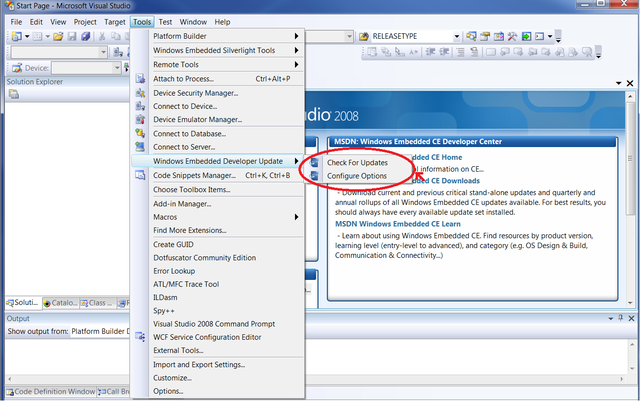Click the Attach to Process menu icon
The width and height of the screenshot is (640, 401).
(140, 78)
